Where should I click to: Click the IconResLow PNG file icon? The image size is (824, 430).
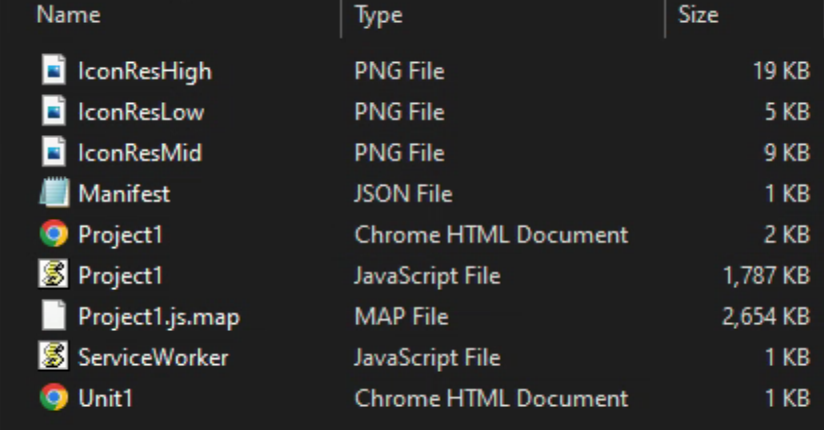[x=54, y=111]
